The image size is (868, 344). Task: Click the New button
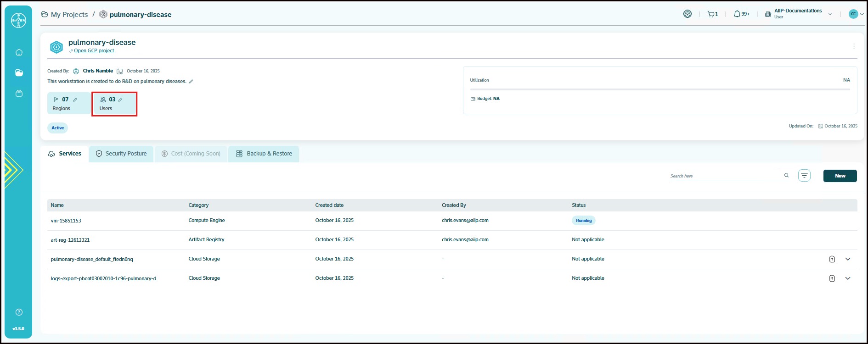point(840,176)
